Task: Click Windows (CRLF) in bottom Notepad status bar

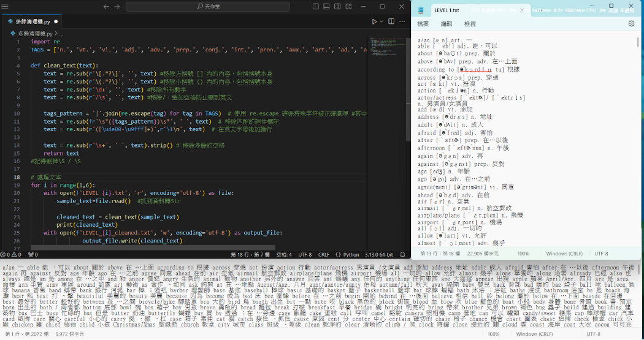Action: [535, 334]
